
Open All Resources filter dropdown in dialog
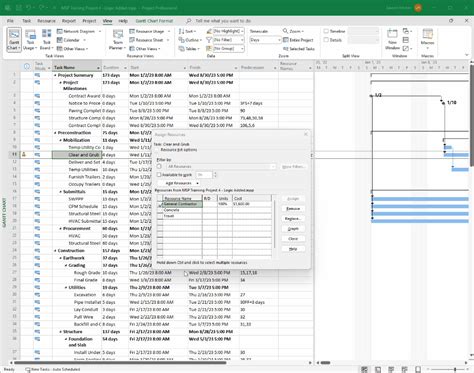point(221,166)
